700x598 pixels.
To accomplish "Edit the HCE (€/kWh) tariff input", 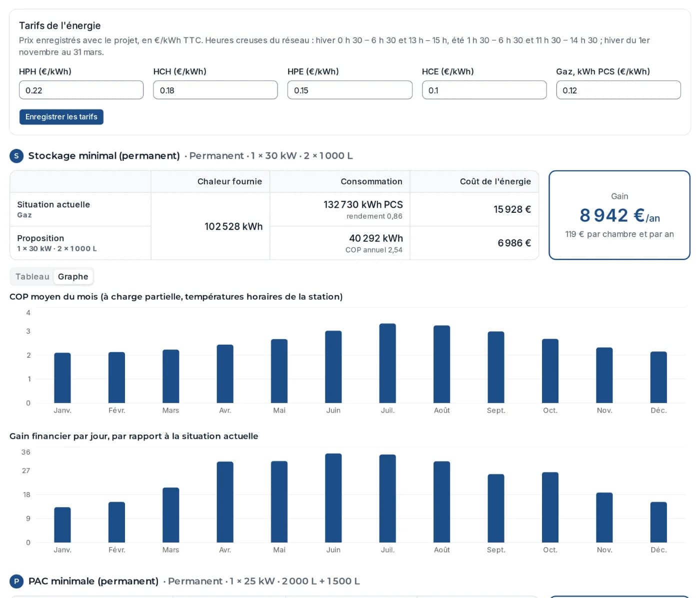I will pos(484,90).
